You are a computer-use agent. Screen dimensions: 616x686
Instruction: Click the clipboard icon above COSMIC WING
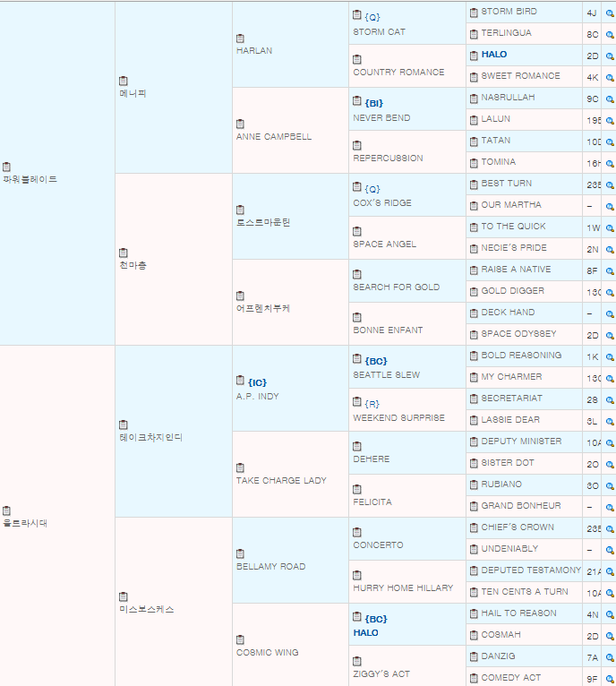click(x=240, y=640)
